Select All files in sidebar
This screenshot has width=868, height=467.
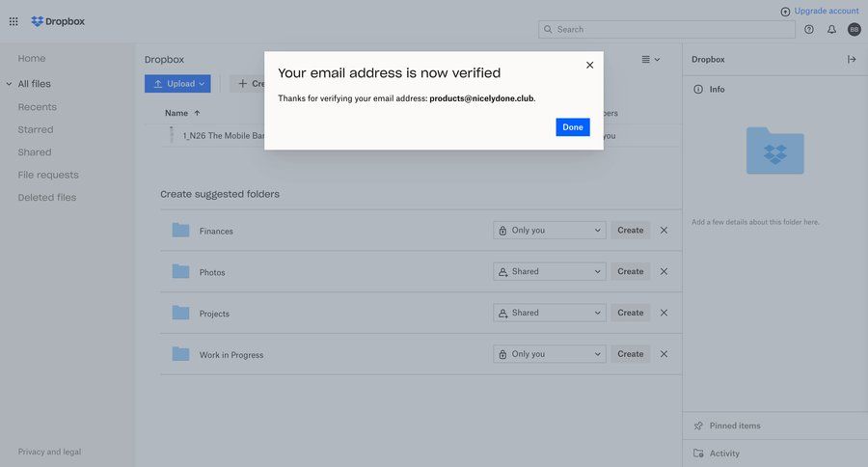(35, 84)
